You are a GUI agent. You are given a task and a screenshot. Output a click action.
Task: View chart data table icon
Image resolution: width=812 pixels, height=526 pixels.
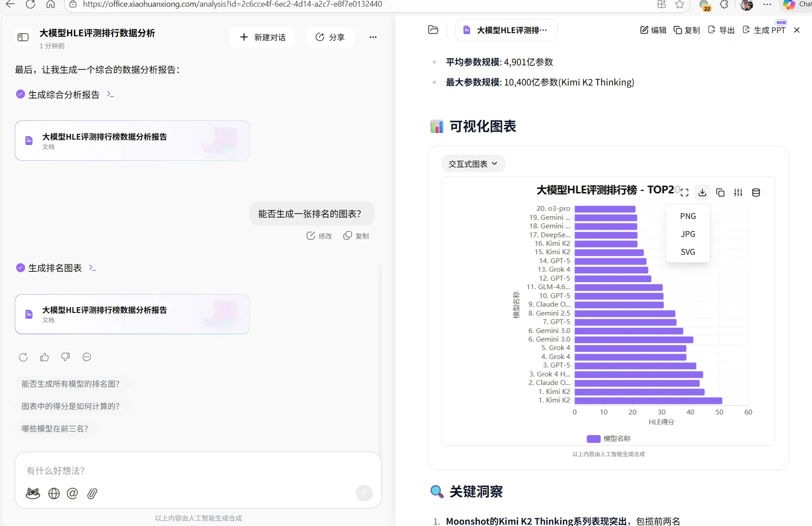[756, 192]
